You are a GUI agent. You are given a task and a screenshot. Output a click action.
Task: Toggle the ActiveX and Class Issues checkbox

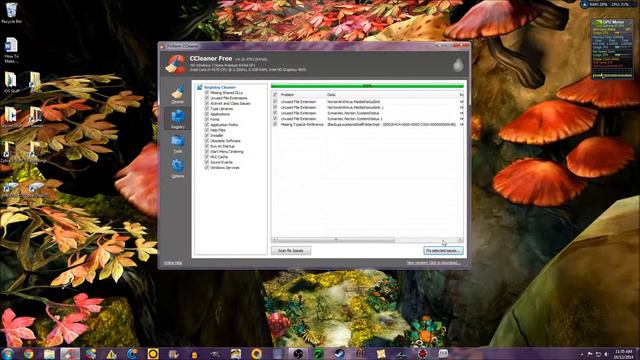tap(207, 103)
